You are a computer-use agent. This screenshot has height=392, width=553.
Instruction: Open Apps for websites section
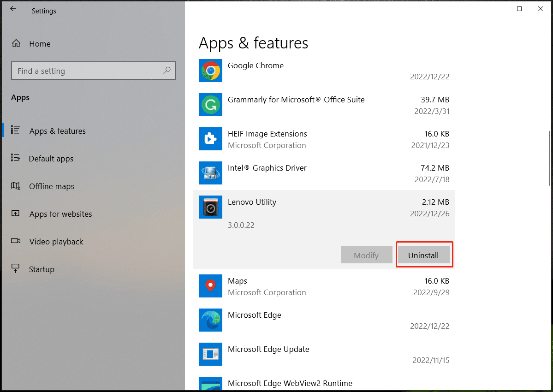[60, 214]
